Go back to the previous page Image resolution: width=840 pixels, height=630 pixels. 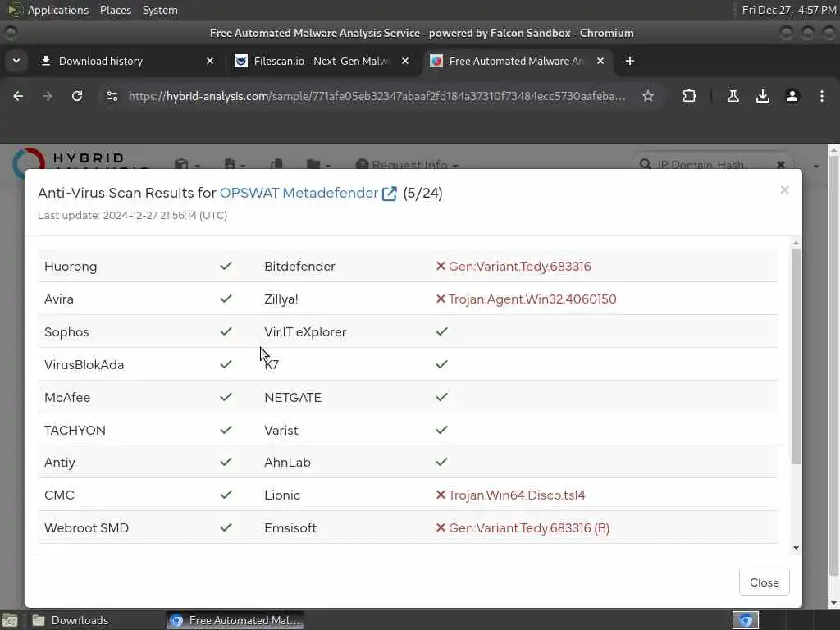pyautogui.click(x=18, y=96)
